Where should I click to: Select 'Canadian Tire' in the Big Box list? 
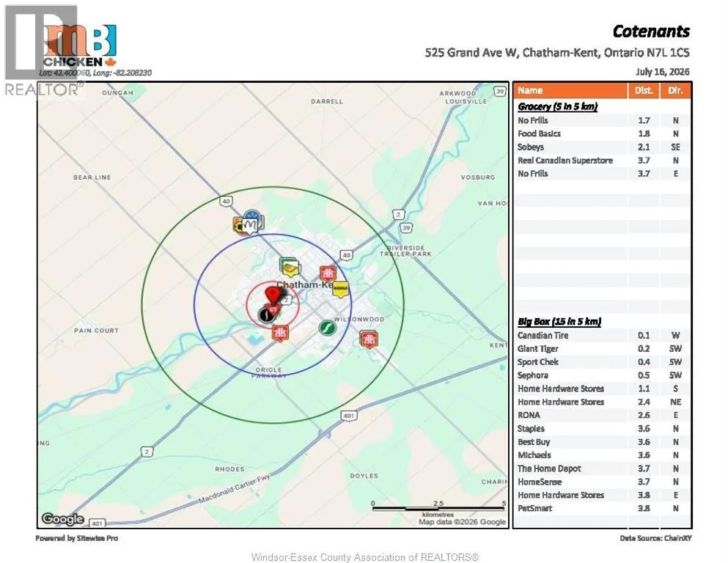click(543, 335)
